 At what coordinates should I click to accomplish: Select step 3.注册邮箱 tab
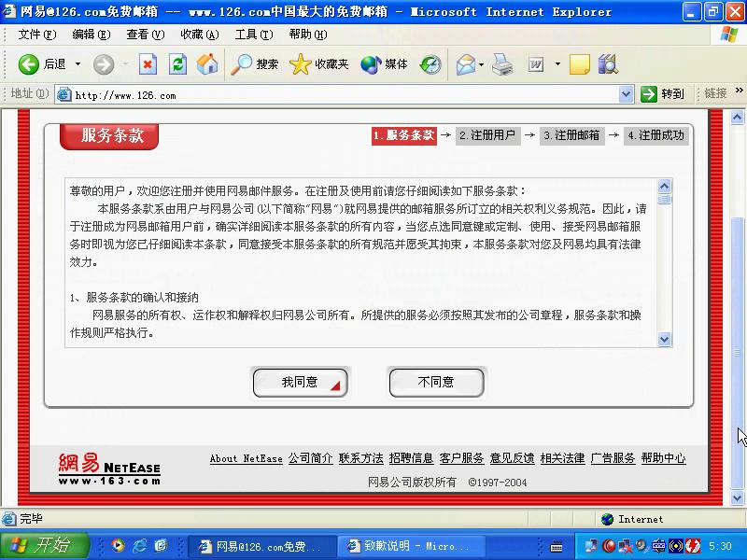572,135
